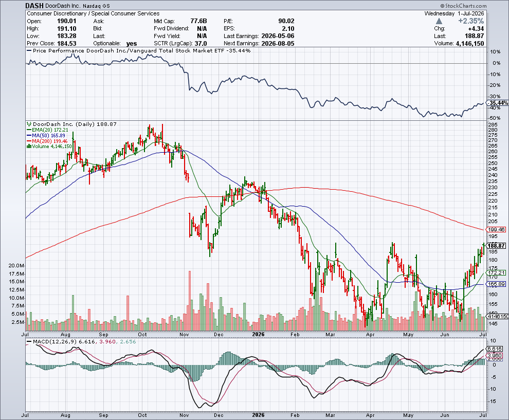509x420 pixels.
Task: Click the MACD(12,26,9) legend label
Action: (x=55, y=342)
